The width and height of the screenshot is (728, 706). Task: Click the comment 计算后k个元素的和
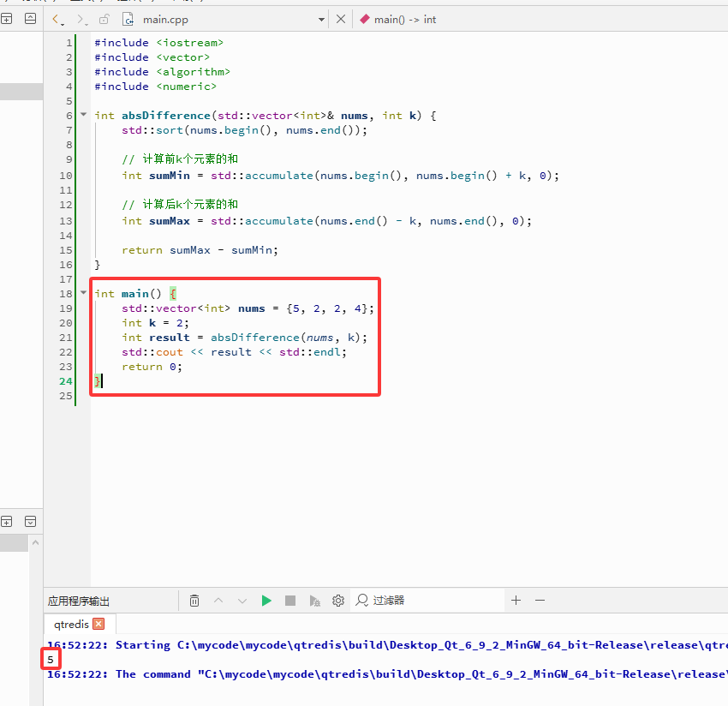(180, 205)
